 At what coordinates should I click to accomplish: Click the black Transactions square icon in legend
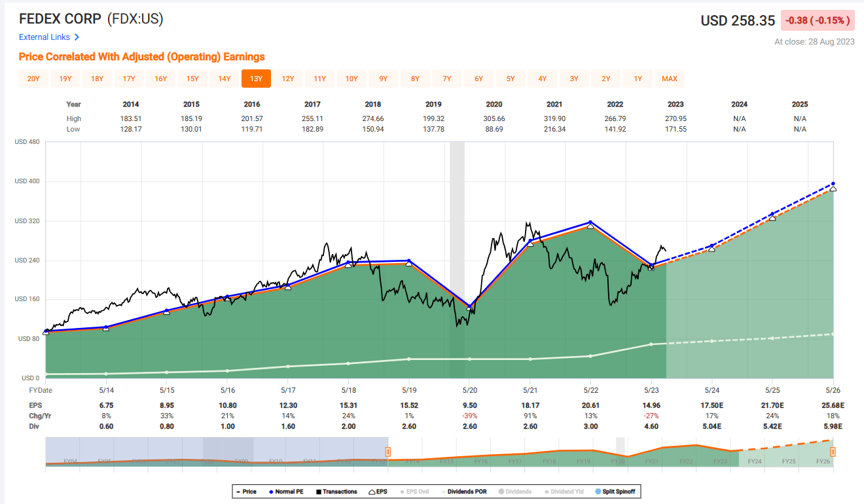coord(319,491)
